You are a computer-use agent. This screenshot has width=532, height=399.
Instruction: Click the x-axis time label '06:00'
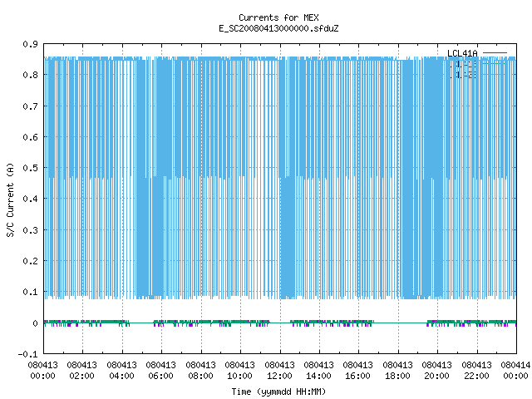click(x=161, y=376)
